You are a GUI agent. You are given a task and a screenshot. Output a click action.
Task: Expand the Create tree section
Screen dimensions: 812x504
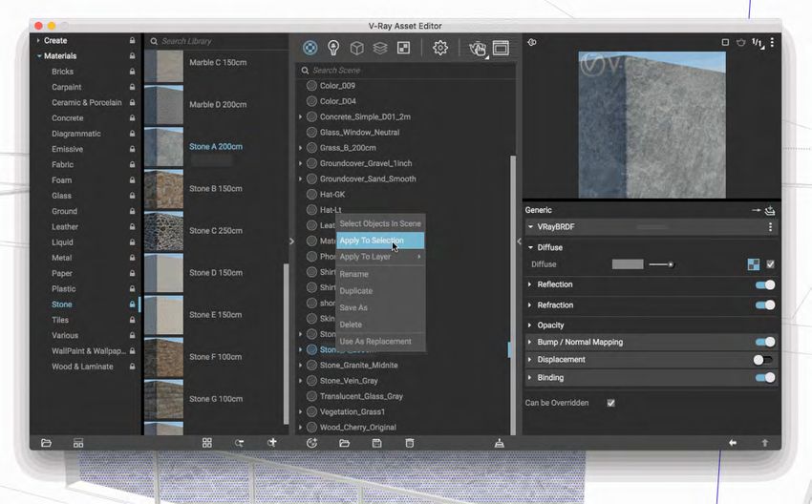pyautogui.click(x=38, y=40)
